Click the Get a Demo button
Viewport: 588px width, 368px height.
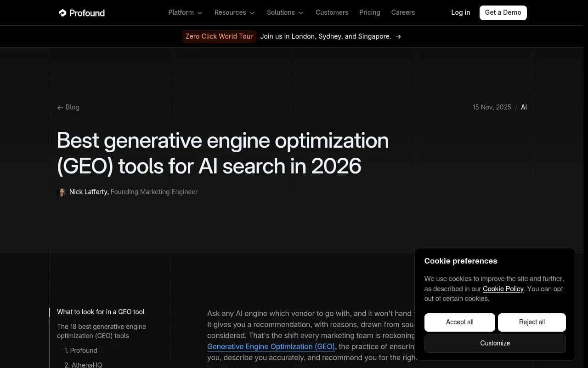503,12
